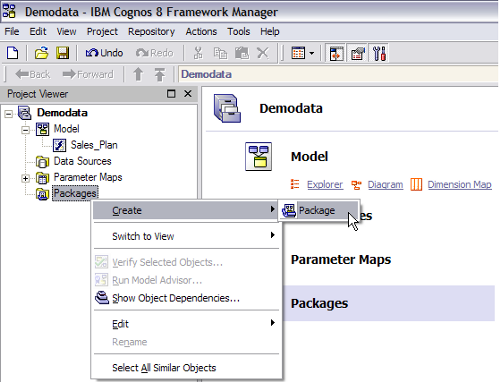Image resolution: width=500 pixels, height=382 pixels.
Task: Click the Copy icon in the toolbar
Action: 220,53
